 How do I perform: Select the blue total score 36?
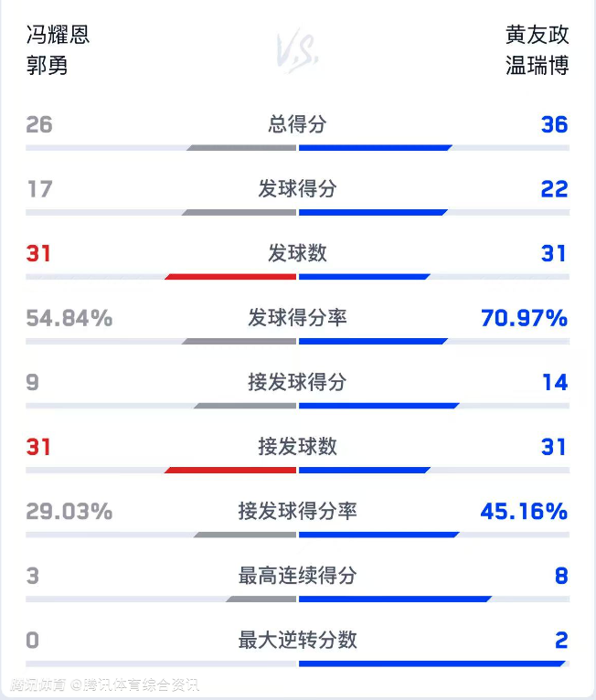554,124
